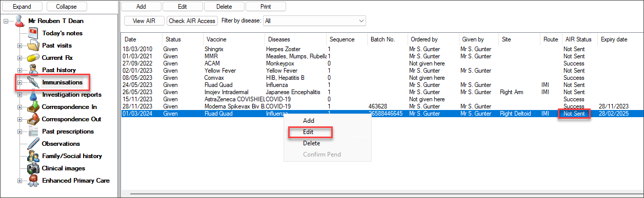Click the Family/Social history people icon
The width and height of the screenshot is (644, 198).
33,156
